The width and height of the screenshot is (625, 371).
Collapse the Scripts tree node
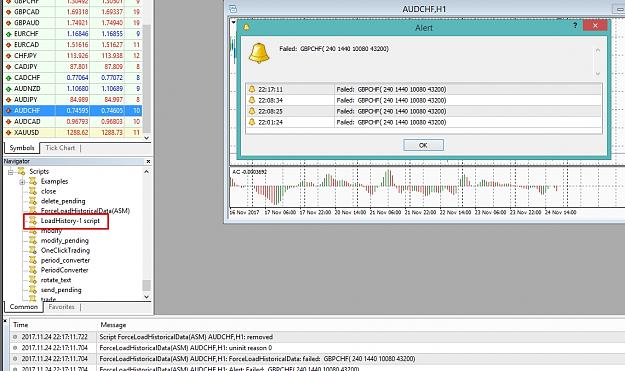coord(11,172)
